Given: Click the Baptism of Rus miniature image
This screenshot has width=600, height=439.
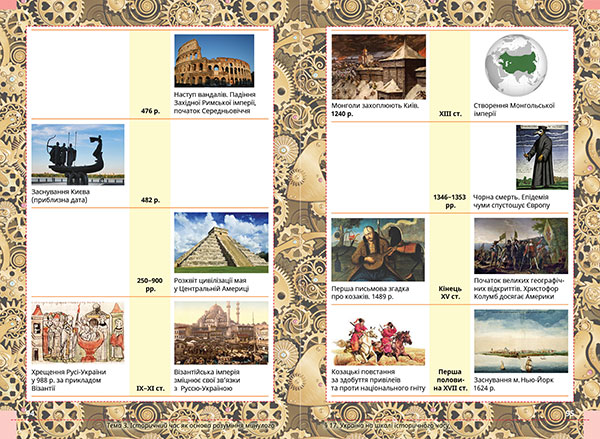Looking at the screenshot, I should click(x=78, y=332).
